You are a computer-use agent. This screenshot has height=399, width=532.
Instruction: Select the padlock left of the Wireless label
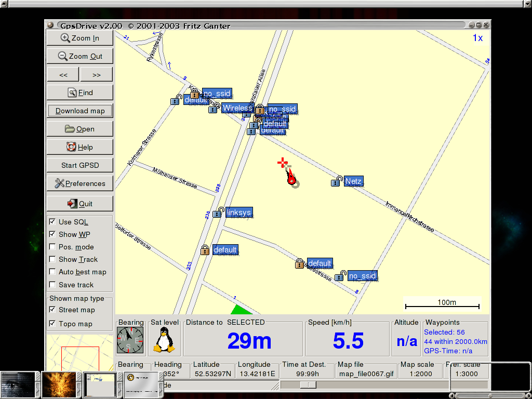click(x=214, y=108)
